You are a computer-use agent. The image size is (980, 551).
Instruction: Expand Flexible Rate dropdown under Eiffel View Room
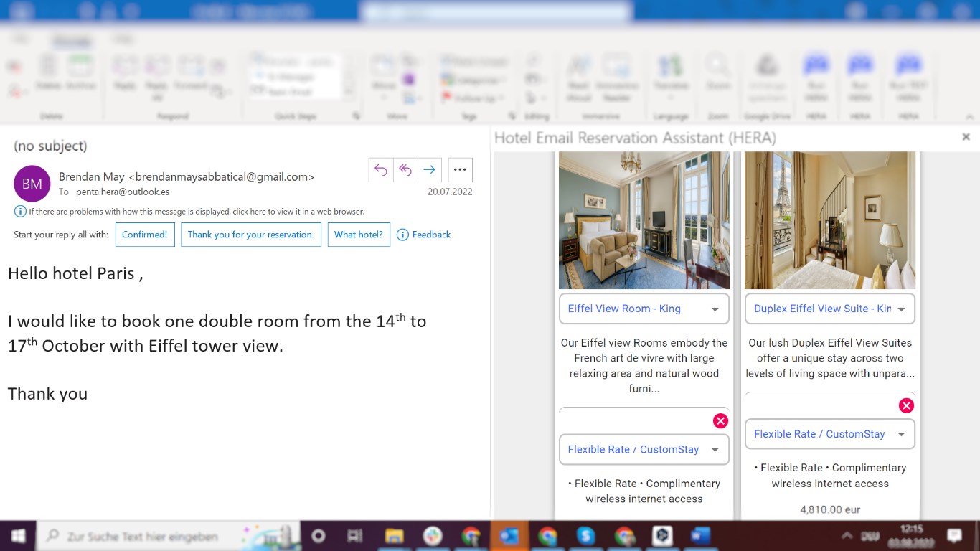click(x=644, y=450)
